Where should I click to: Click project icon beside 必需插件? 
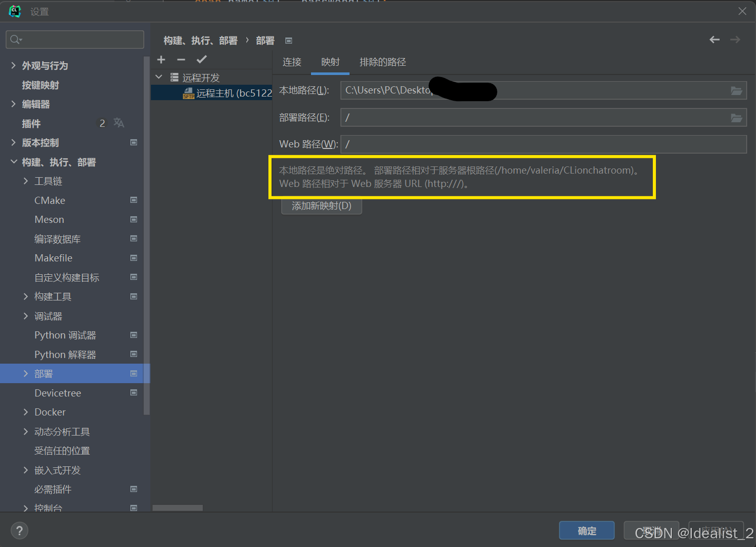134,489
